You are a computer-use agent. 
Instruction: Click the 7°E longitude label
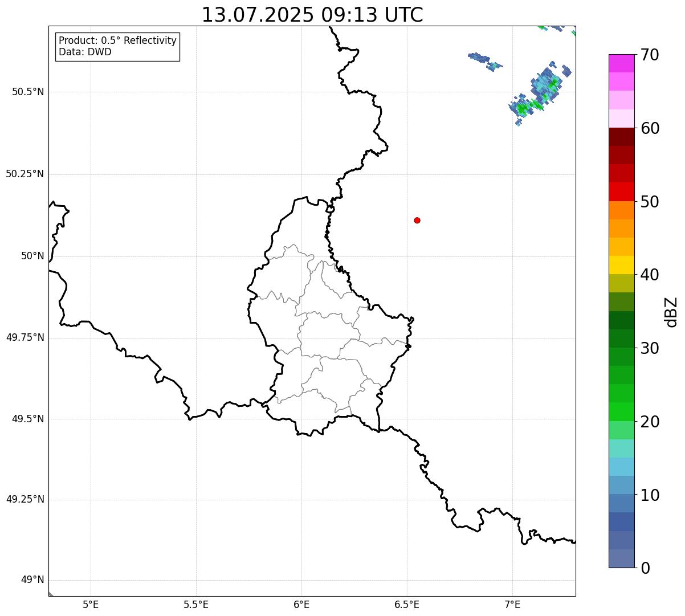coord(512,604)
